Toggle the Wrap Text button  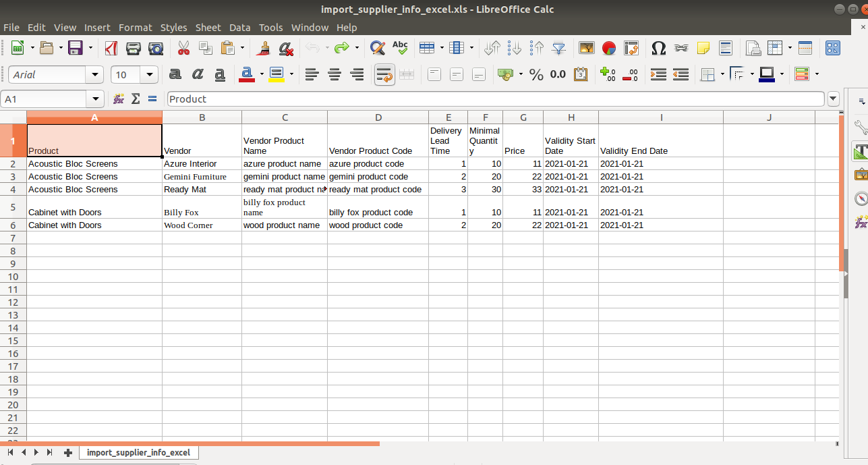tap(384, 74)
